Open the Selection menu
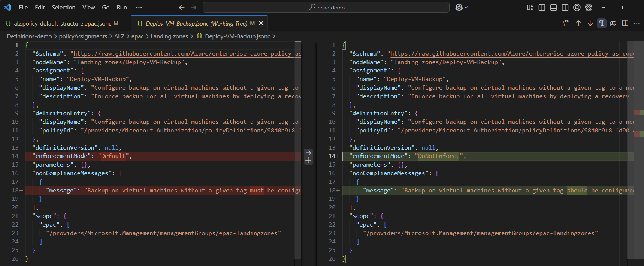644x266 pixels. coord(63,8)
